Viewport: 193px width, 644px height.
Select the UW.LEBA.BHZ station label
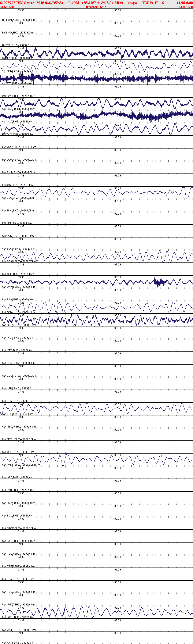coord(18,389)
